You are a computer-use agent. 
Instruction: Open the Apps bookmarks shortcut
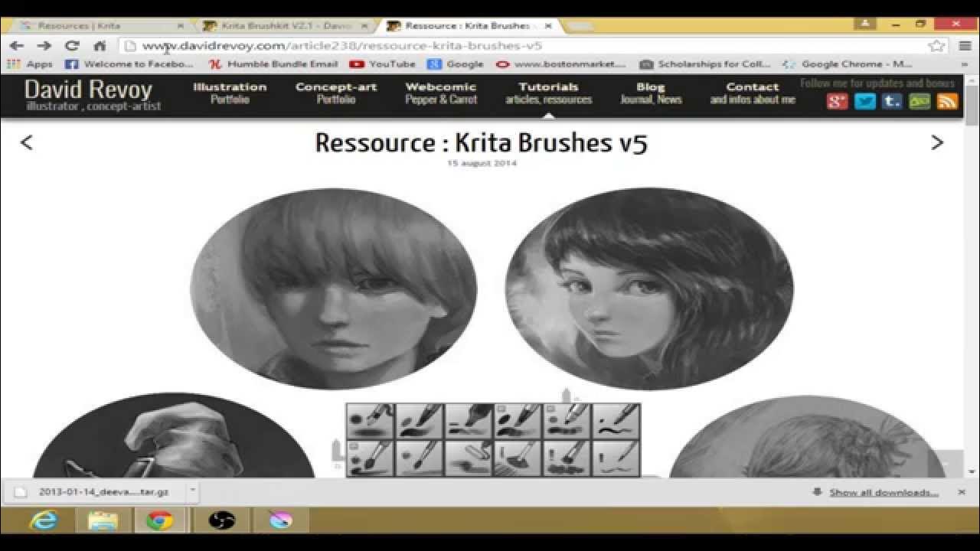point(30,64)
